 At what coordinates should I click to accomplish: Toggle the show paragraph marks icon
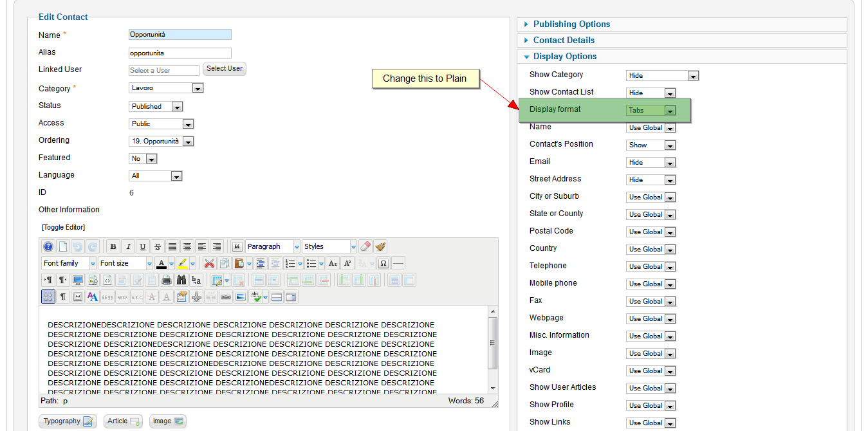click(x=63, y=297)
